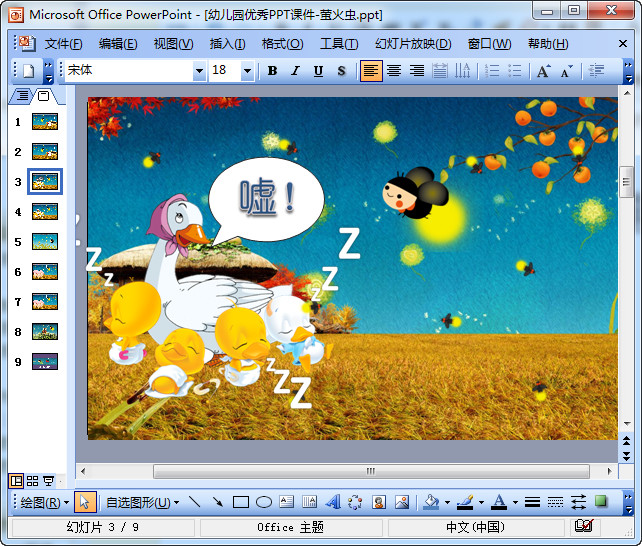Screen dimensions: 642x546
Task: Toggle text Shadow formatting
Action: tap(341, 71)
